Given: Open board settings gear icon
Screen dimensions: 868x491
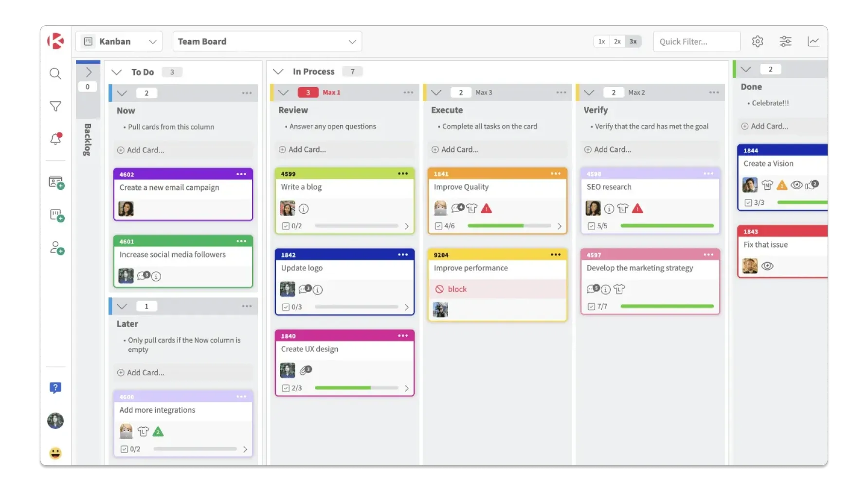Looking at the screenshot, I should click(x=757, y=41).
